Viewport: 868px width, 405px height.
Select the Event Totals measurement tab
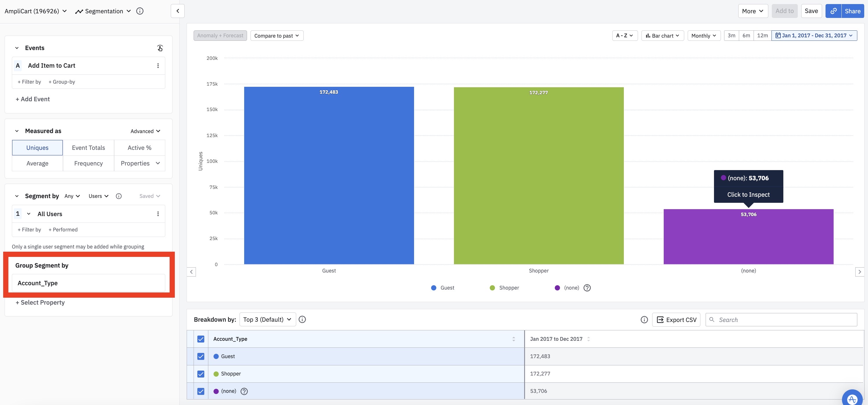tap(88, 147)
